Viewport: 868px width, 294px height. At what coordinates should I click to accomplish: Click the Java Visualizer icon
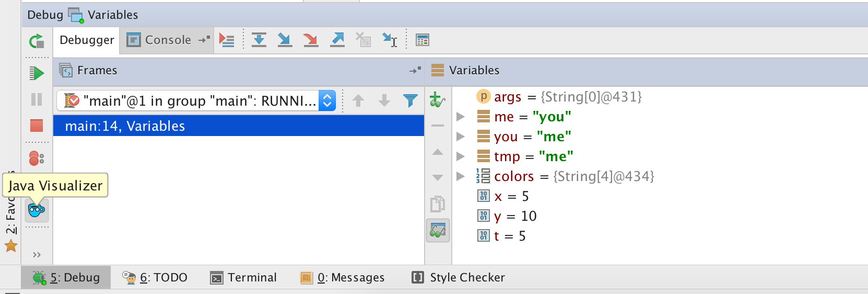[37, 210]
